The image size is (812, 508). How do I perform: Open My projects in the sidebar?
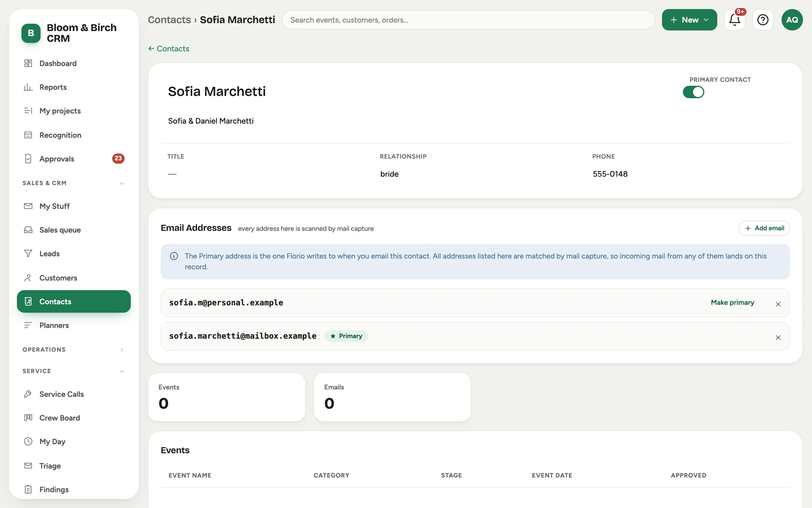74,111
